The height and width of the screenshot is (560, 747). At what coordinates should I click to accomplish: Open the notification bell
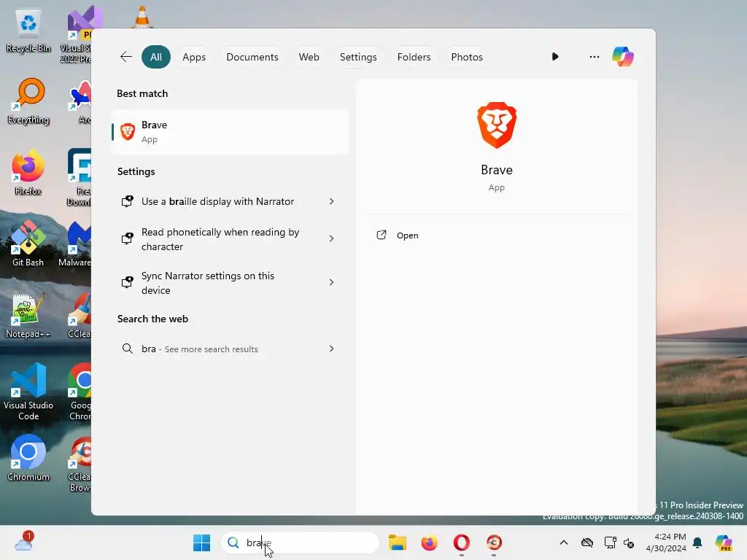(697, 542)
